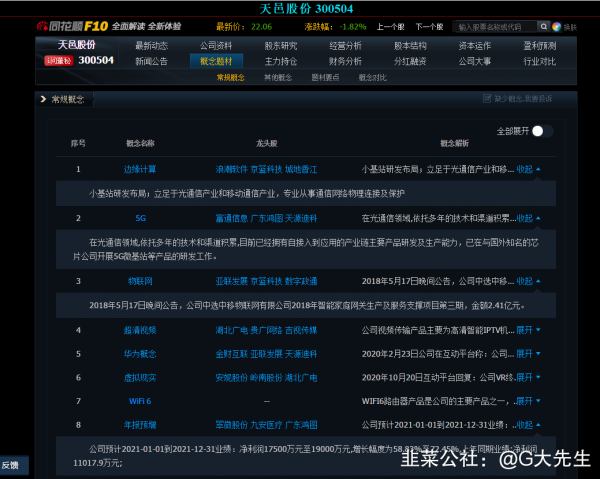The image size is (600, 479).
Task: Collapse the 边缘计算 concept description
Action: (x=528, y=169)
